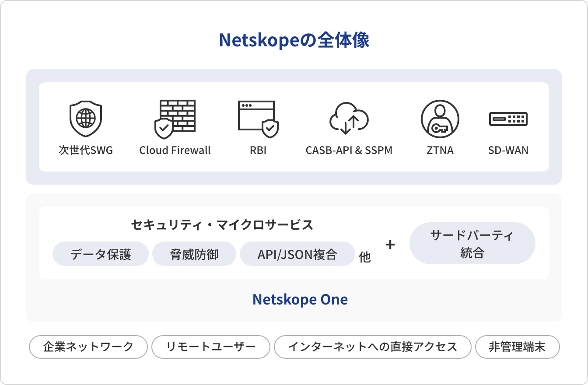588x385 pixels.
Task: Click the リモートユーザー tag
Action: coord(211,347)
